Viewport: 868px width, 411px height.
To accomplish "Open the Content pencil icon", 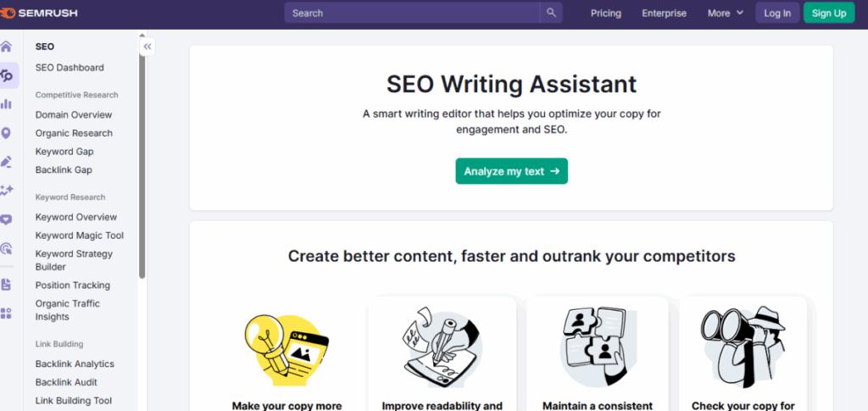I will 6,162.
